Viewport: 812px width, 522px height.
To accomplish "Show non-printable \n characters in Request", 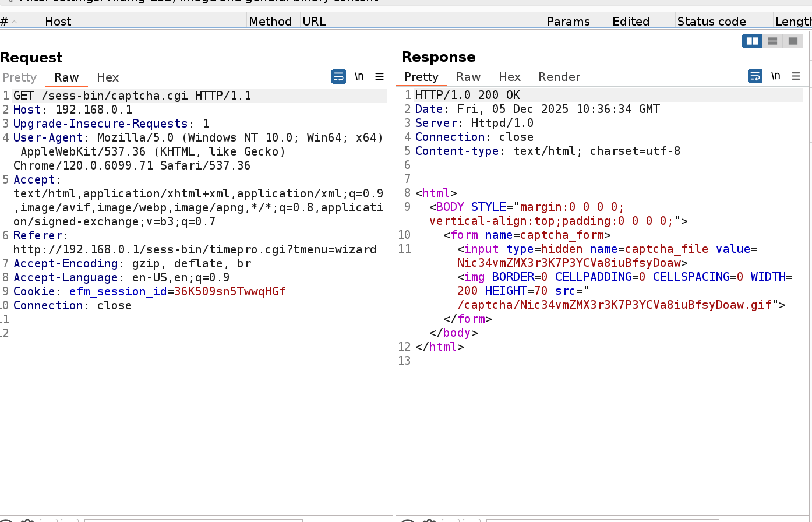I will (x=359, y=77).
